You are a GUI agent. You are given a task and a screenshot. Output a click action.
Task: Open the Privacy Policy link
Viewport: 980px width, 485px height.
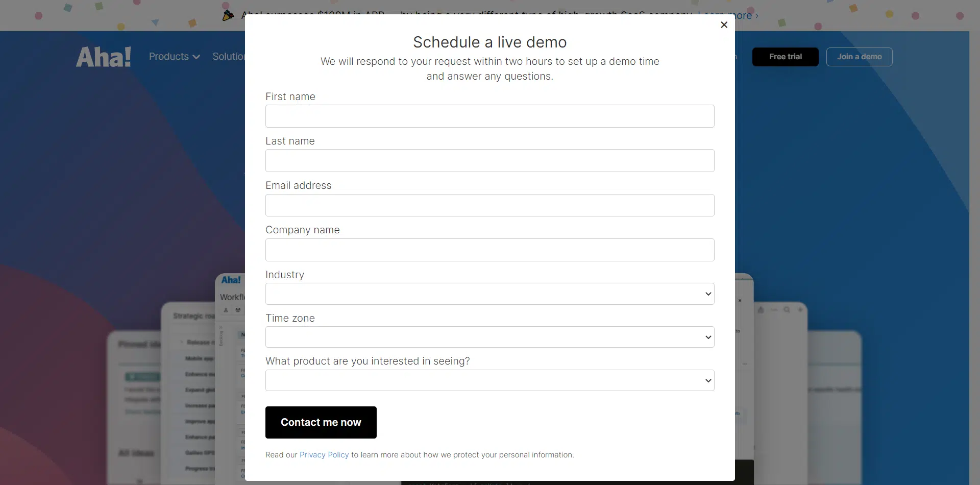coord(324,455)
